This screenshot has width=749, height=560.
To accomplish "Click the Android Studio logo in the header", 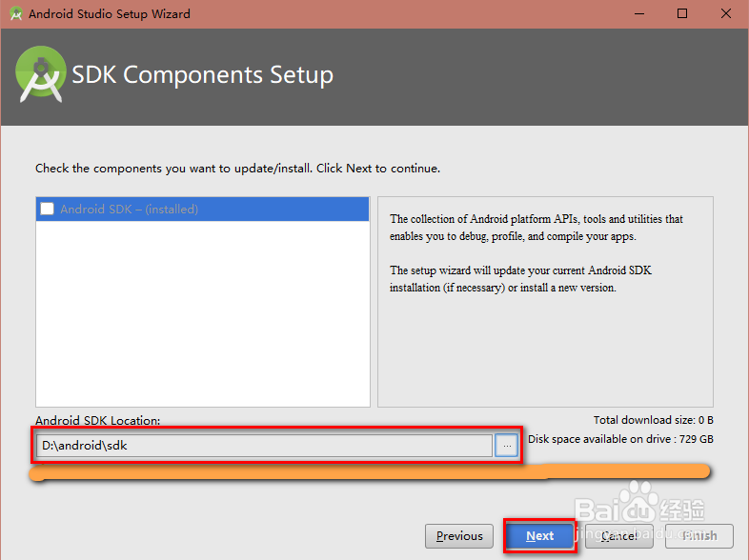I will coord(41,74).
